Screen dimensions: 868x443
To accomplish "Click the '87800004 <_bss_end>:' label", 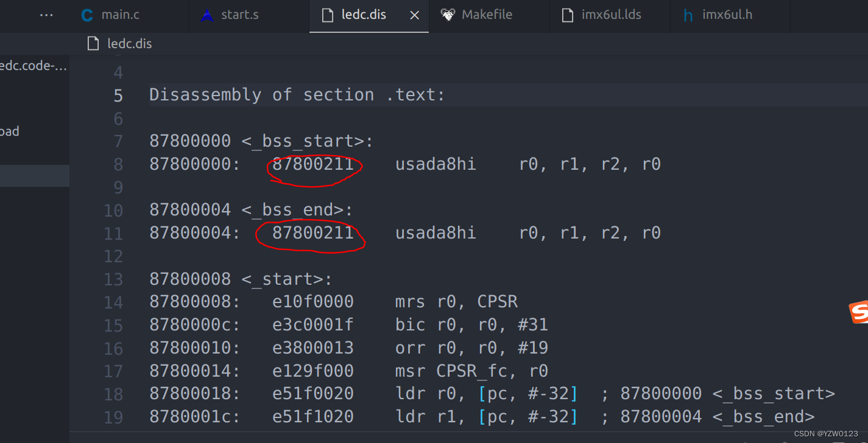I will click(x=251, y=210).
